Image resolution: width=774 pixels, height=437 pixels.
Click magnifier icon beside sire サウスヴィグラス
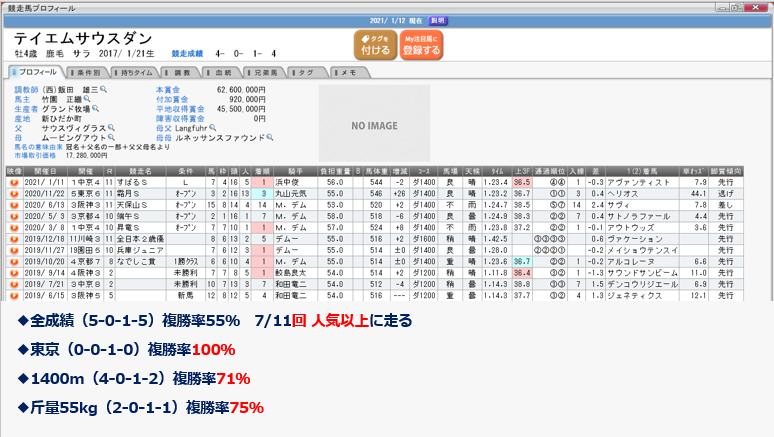pyautogui.click(x=112, y=127)
